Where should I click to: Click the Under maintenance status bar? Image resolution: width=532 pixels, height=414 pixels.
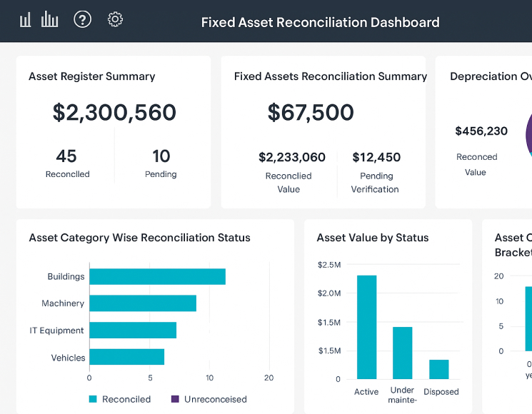403,353
